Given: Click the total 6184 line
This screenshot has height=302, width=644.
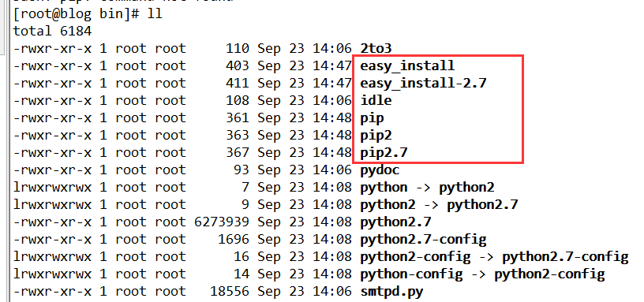Looking at the screenshot, I should pyautogui.click(x=53, y=31).
